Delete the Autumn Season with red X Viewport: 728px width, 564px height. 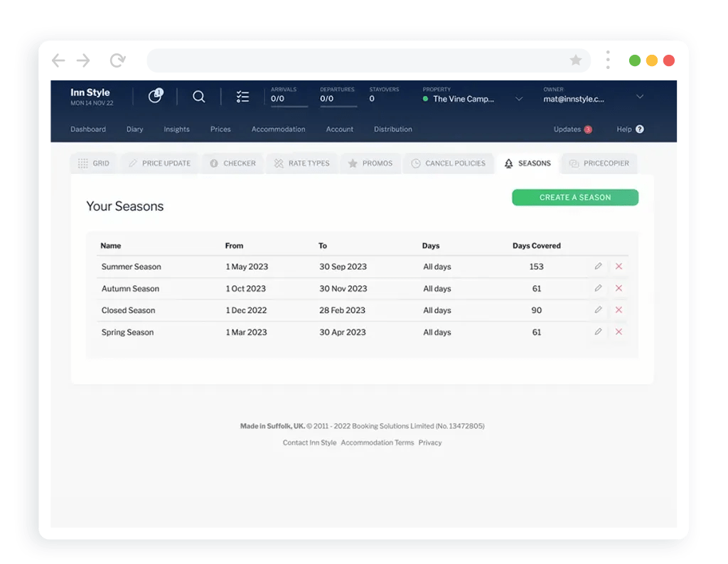click(619, 289)
